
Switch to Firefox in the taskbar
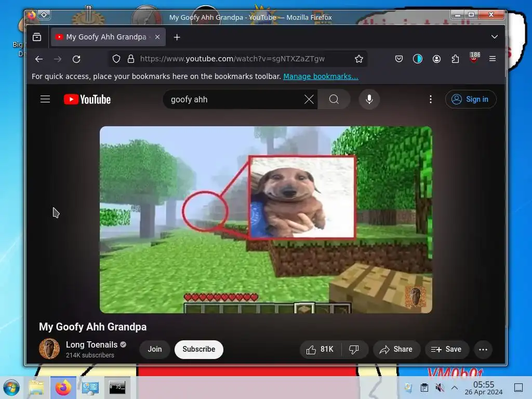pos(63,388)
